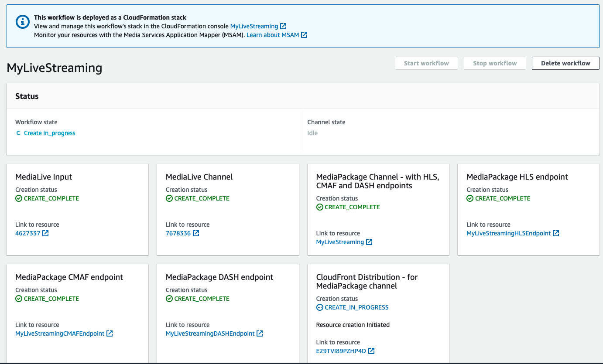
Task: Click the Start workflow button
Action: pyautogui.click(x=426, y=63)
